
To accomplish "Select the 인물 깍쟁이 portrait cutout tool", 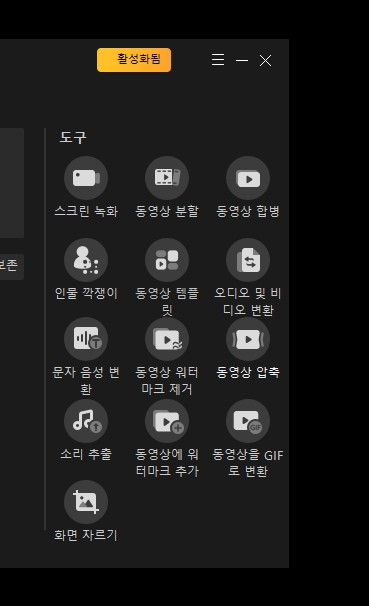I will [86, 260].
